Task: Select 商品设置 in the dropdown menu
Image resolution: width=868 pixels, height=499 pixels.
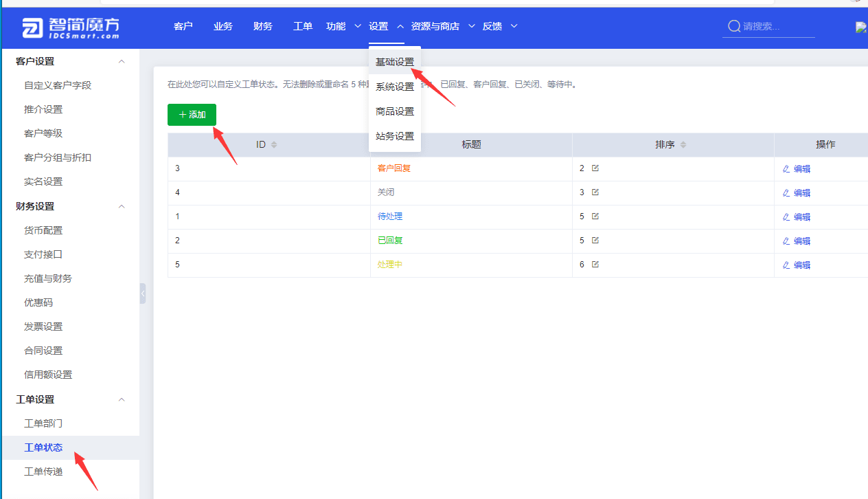Action: 395,111
